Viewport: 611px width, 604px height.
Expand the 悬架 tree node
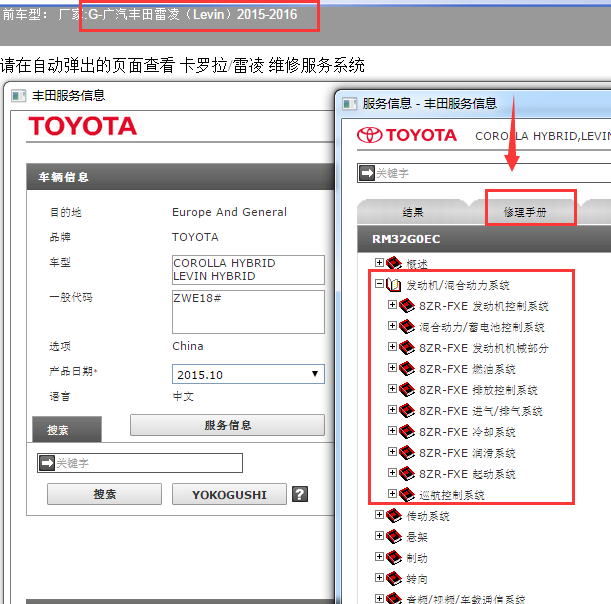pos(379,537)
